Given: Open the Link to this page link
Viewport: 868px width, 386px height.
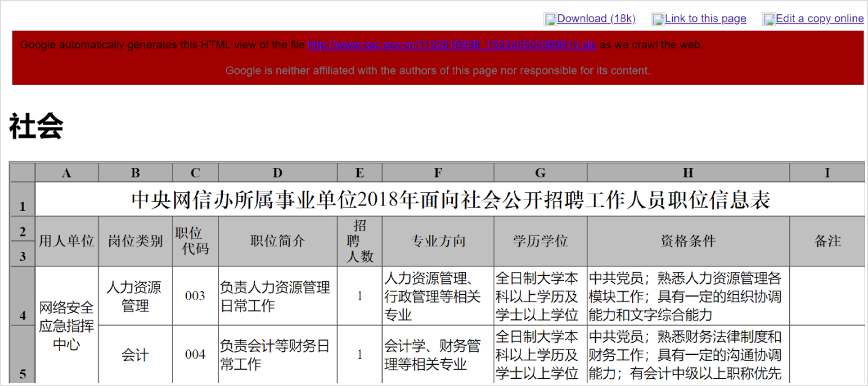Looking at the screenshot, I should tap(705, 19).
